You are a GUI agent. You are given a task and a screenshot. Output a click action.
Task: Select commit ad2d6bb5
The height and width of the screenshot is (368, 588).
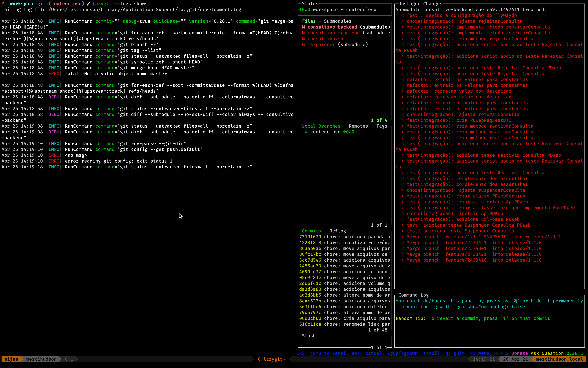pos(345,295)
